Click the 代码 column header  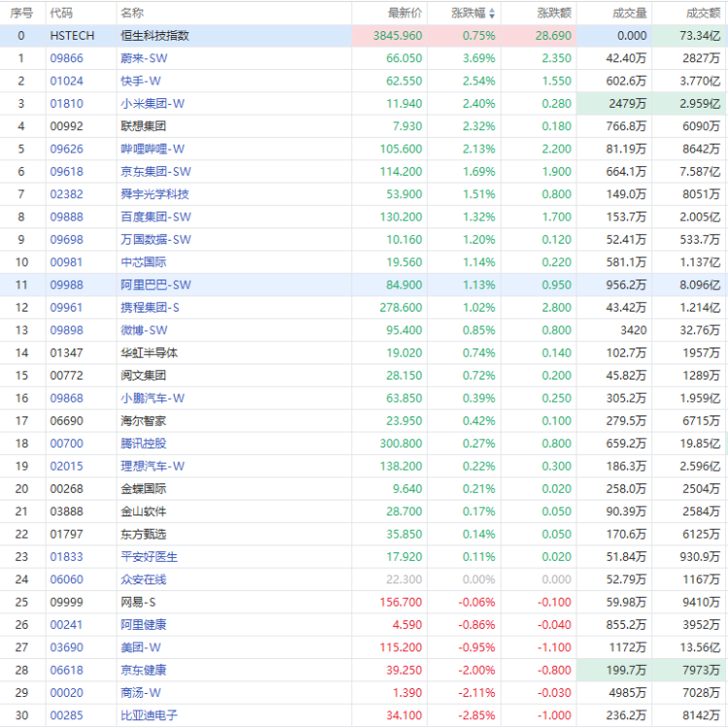click(x=61, y=13)
